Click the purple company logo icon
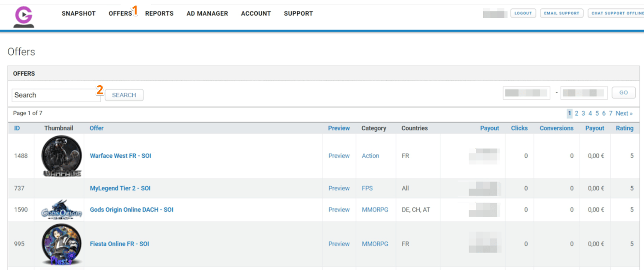 click(23, 16)
